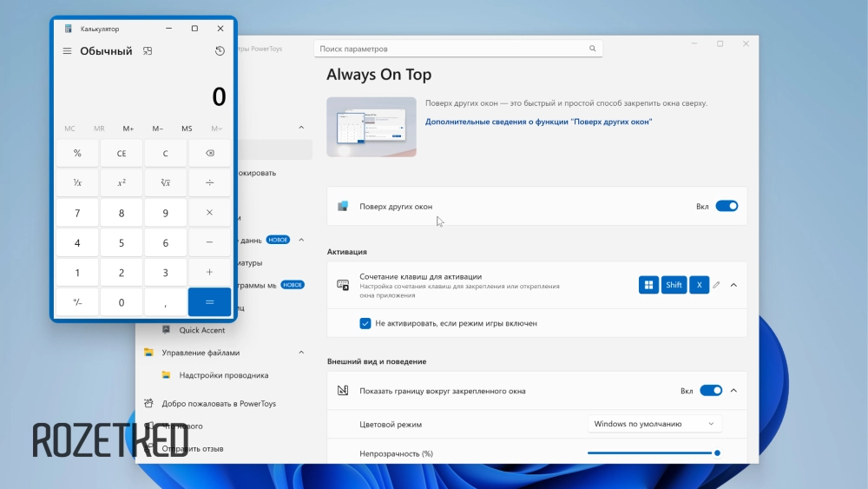Turn off the 'Поверх других окон' toggle
Image resolution: width=868 pixels, height=489 pixels.
(x=726, y=207)
